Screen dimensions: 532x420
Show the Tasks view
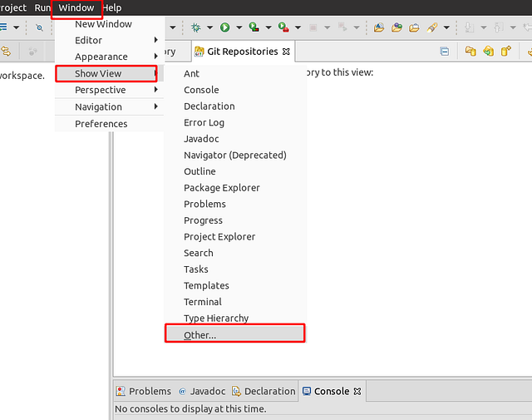pyautogui.click(x=235, y=269)
